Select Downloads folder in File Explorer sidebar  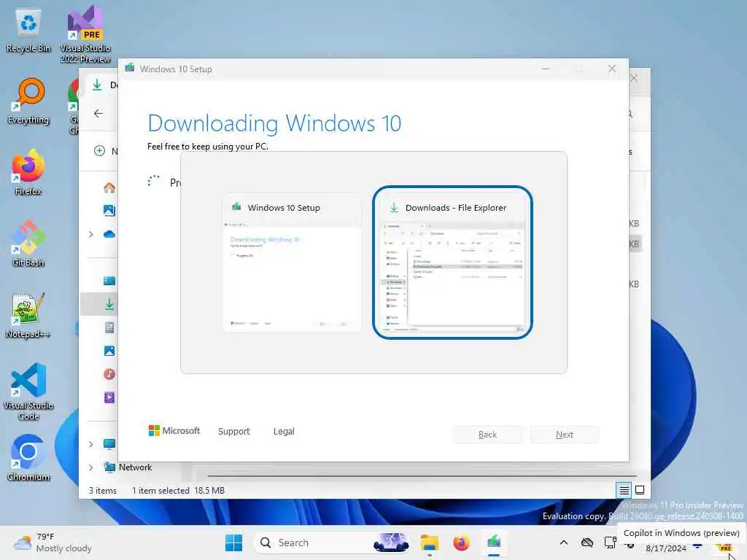[x=109, y=304]
